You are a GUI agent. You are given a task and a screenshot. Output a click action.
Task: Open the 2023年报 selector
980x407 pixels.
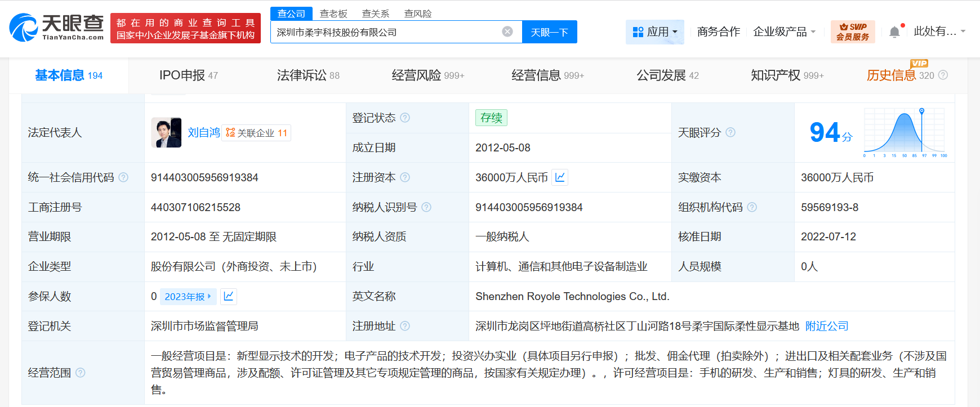click(x=188, y=297)
